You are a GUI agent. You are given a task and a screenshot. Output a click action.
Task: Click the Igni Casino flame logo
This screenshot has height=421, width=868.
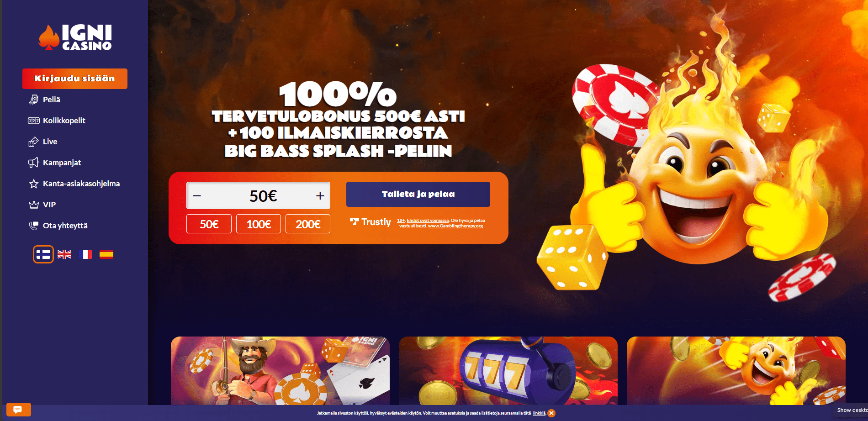tap(75, 37)
